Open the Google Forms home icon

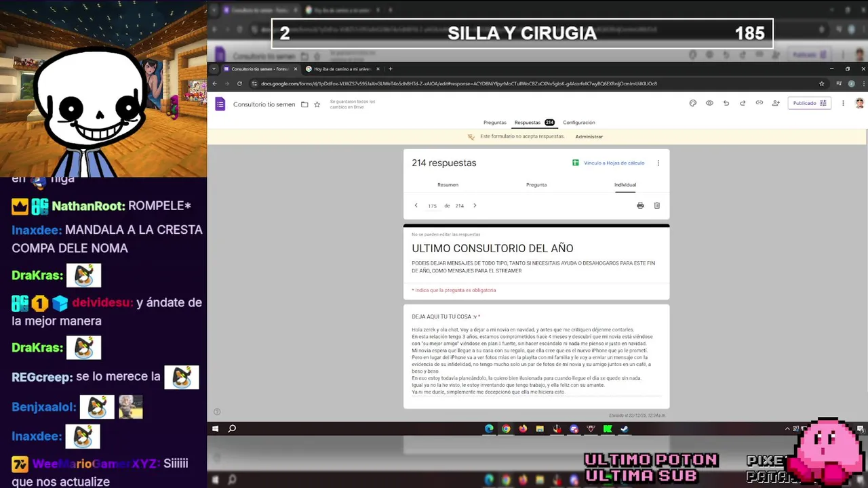[220, 104]
